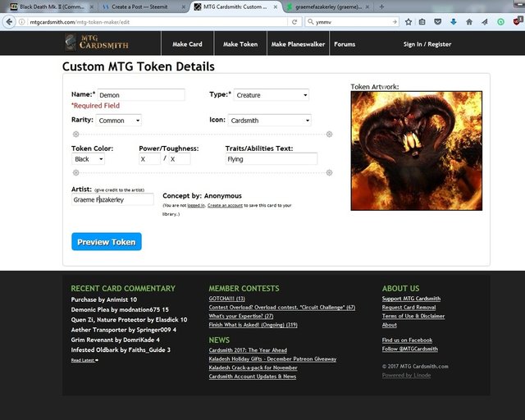The height and width of the screenshot is (420, 525).
Task: Click the browser search box with ymmv
Action: [x=352, y=22]
